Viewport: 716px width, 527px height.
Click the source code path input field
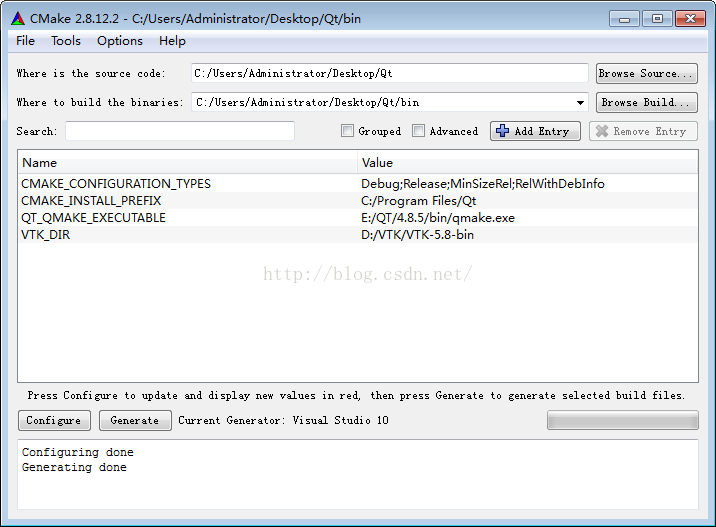pos(390,74)
